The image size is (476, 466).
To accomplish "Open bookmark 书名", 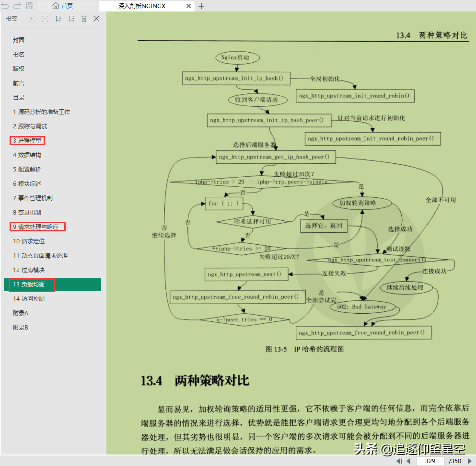I will pyautogui.click(x=19, y=54).
